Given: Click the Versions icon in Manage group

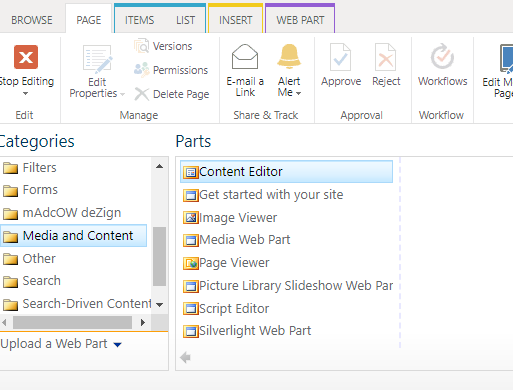Looking at the screenshot, I should click(141, 46).
